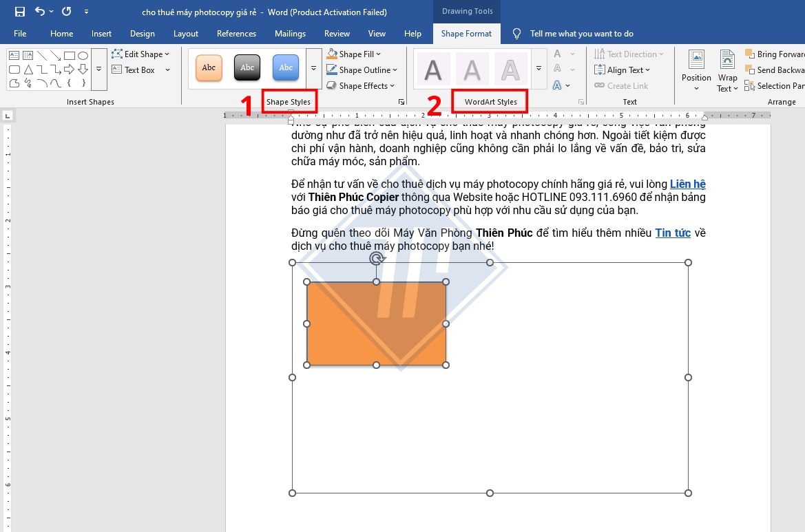Click the Wrap Text icon
The height and width of the screenshot is (532, 805).
coord(727,70)
